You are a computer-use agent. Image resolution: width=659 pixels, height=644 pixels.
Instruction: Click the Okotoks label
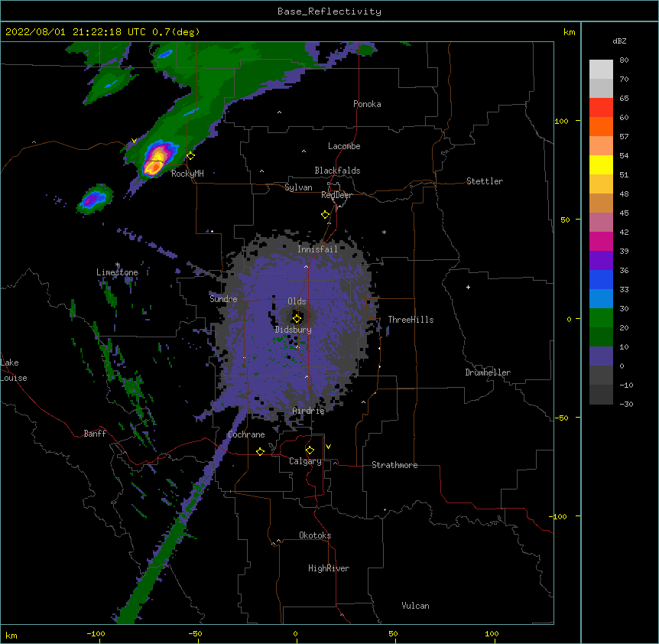coord(315,535)
